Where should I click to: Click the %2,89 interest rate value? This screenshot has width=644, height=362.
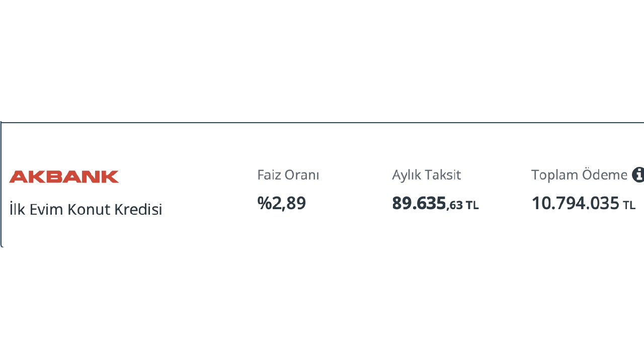click(281, 203)
